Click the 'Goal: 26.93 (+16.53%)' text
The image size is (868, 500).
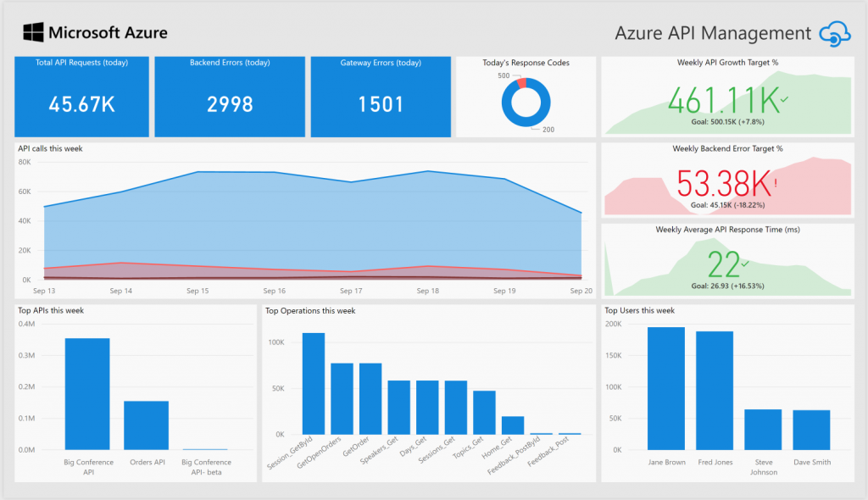point(727,286)
